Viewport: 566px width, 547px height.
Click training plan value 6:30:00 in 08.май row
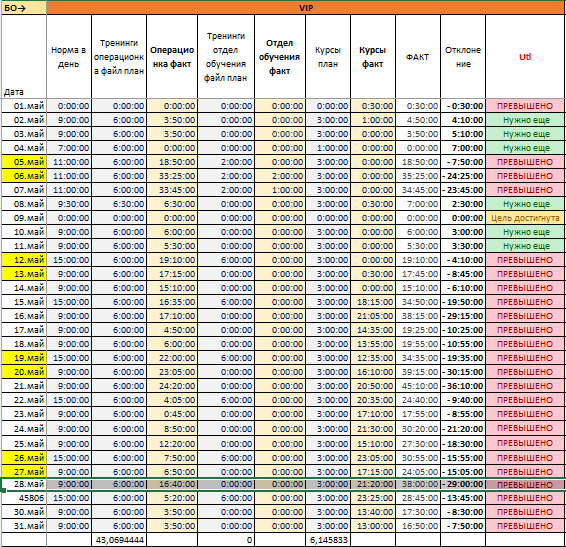click(x=119, y=204)
